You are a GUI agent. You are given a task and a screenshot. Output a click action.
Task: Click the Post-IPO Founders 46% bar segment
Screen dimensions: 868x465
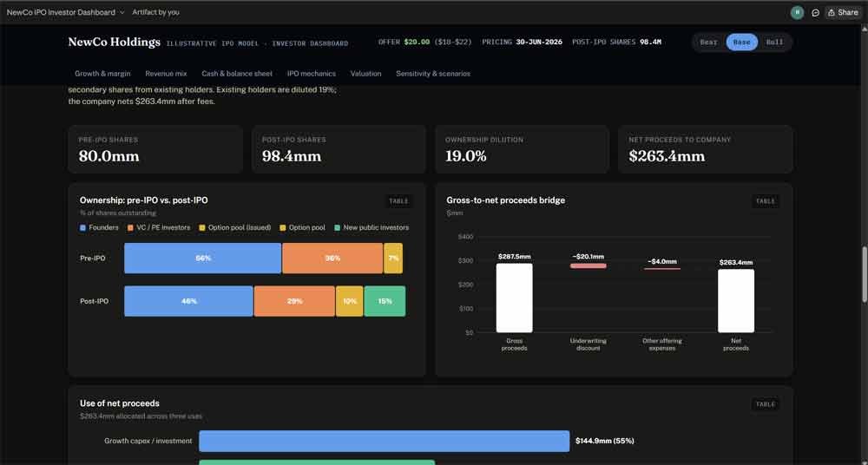[188, 301]
